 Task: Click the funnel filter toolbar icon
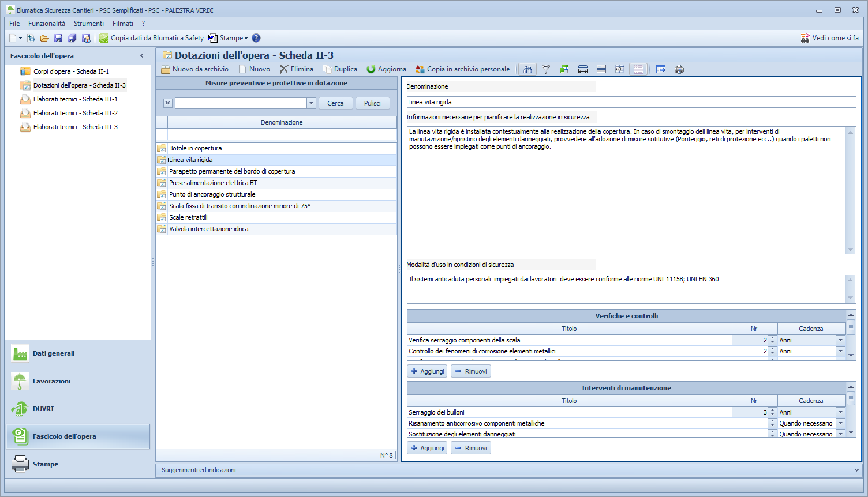(x=546, y=69)
